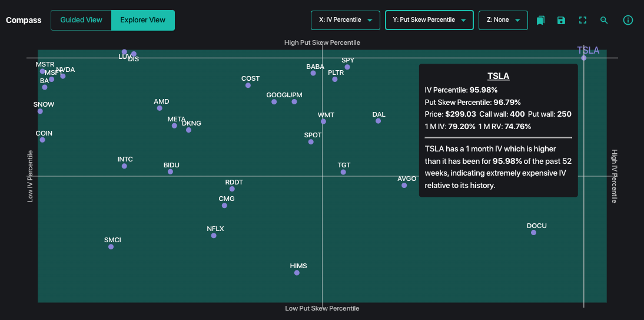This screenshot has height=320, width=644.
Task: Open the bookmarks icon in toolbar
Action: coord(540,20)
